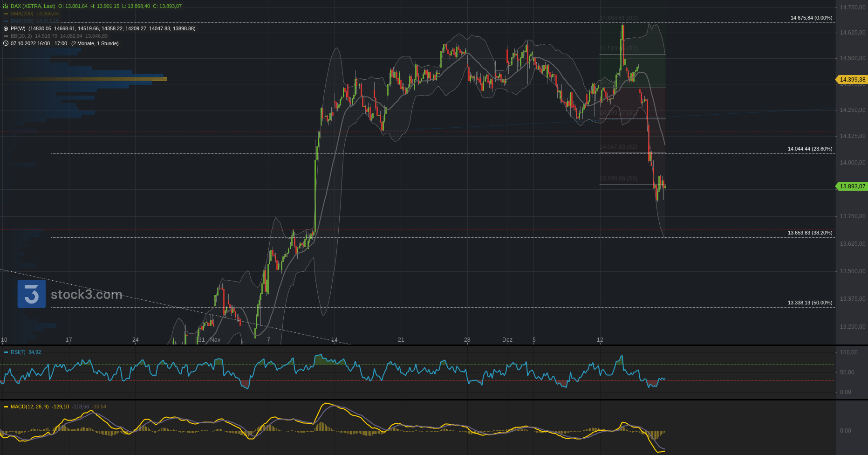Click the yellow 14.399,38 price tag
The height and width of the screenshot is (455, 868).
[x=852, y=80]
